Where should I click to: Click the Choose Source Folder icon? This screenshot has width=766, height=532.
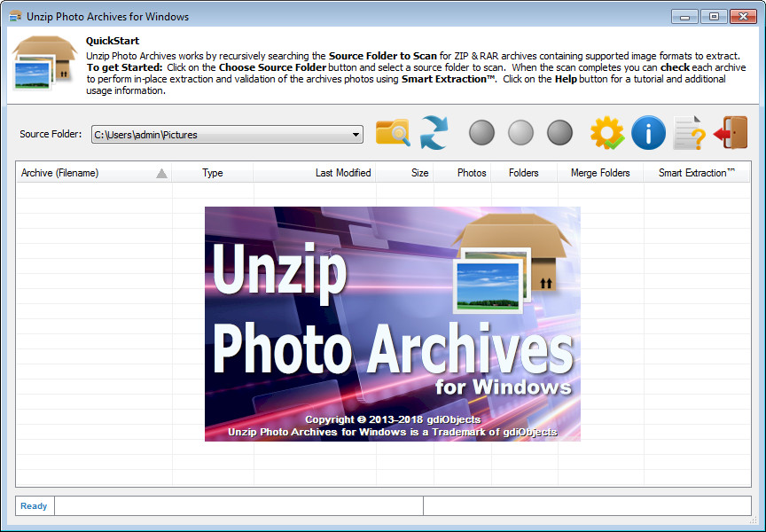click(x=393, y=133)
